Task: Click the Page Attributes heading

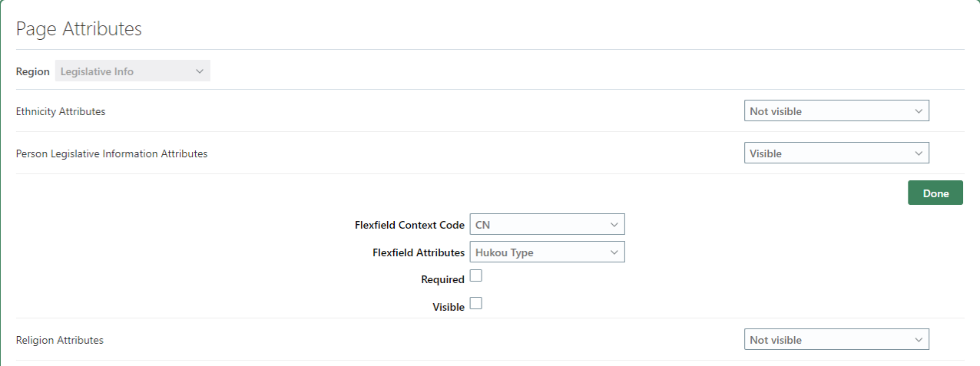Action: pos(79,29)
